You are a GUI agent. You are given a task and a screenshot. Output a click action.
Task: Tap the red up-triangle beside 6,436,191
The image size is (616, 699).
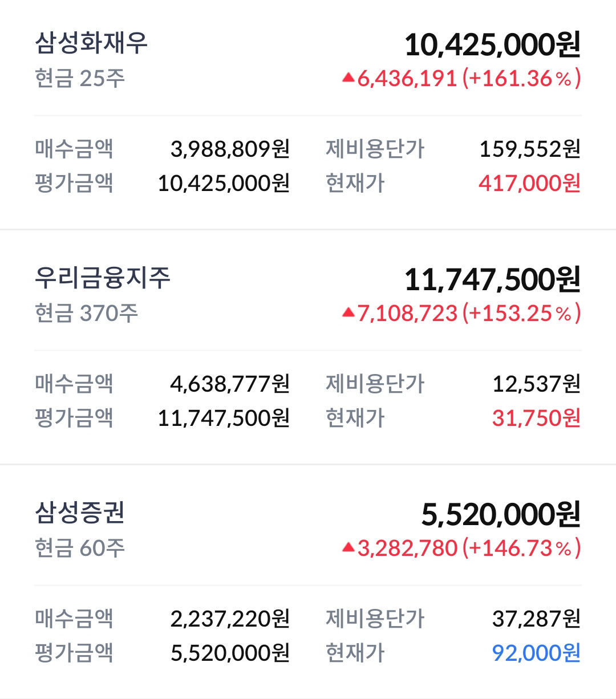tap(348, 78)
